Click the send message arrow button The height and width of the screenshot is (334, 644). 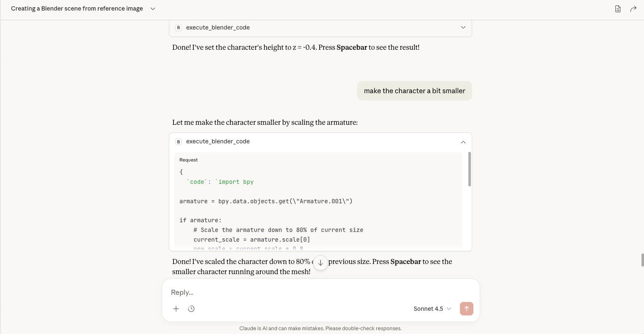[x=466, y=309]
